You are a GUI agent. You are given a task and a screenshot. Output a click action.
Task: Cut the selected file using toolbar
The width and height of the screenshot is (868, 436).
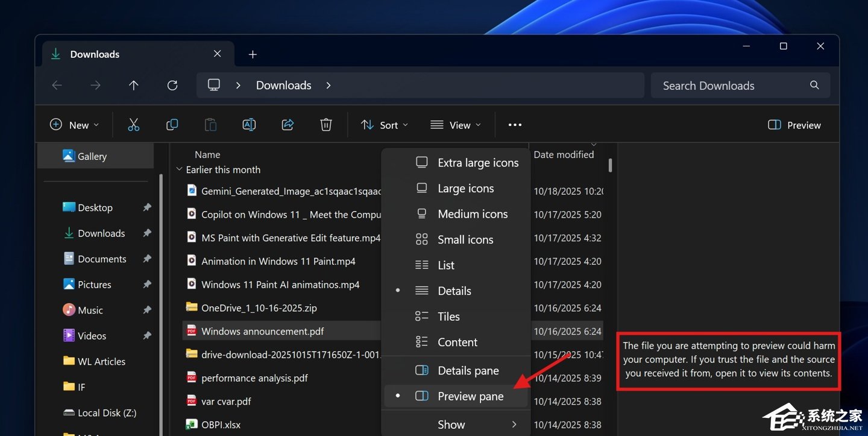[133, 124]
